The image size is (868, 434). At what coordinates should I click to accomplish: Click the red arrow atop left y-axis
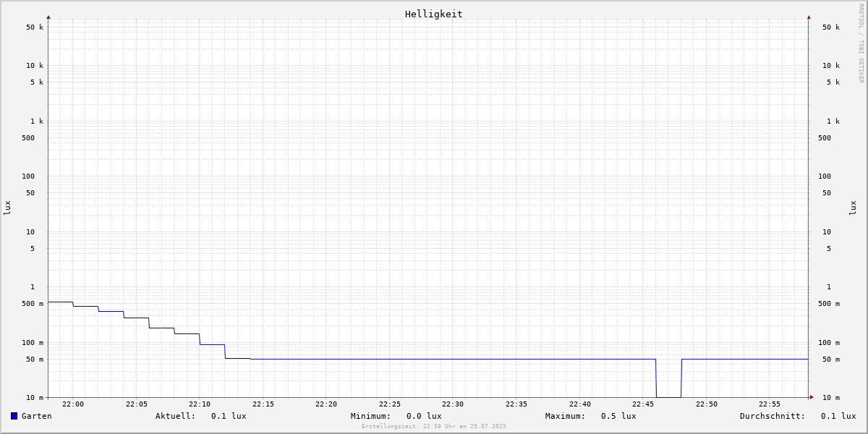(x=48, y=17)
